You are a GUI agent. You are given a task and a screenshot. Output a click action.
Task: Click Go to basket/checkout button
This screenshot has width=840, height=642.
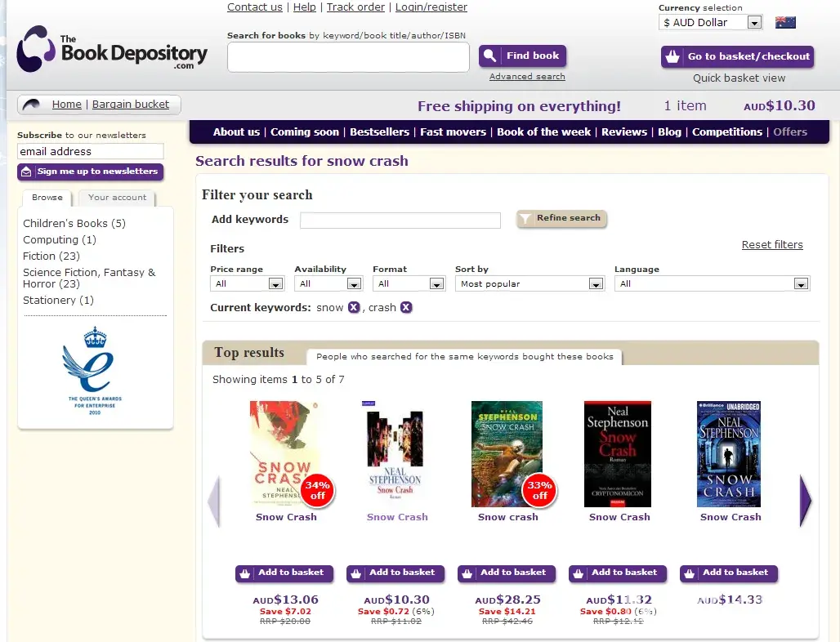pos(738,56)
